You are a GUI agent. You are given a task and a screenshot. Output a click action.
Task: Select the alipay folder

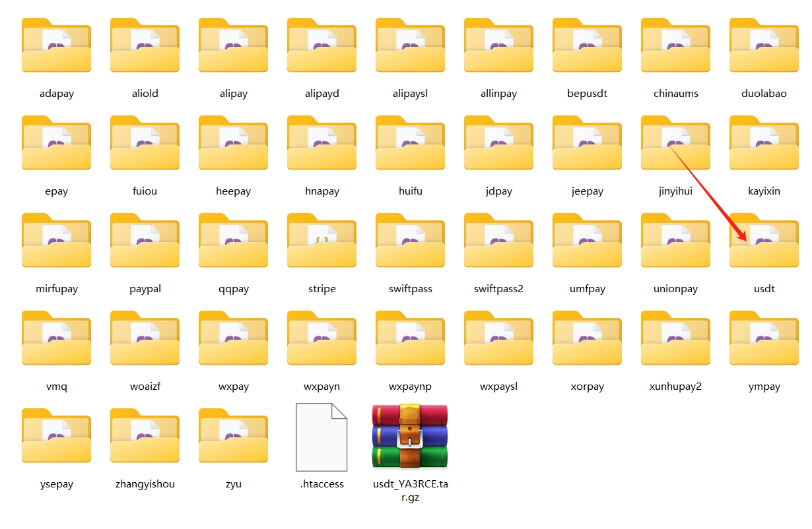tap(233, 46)
